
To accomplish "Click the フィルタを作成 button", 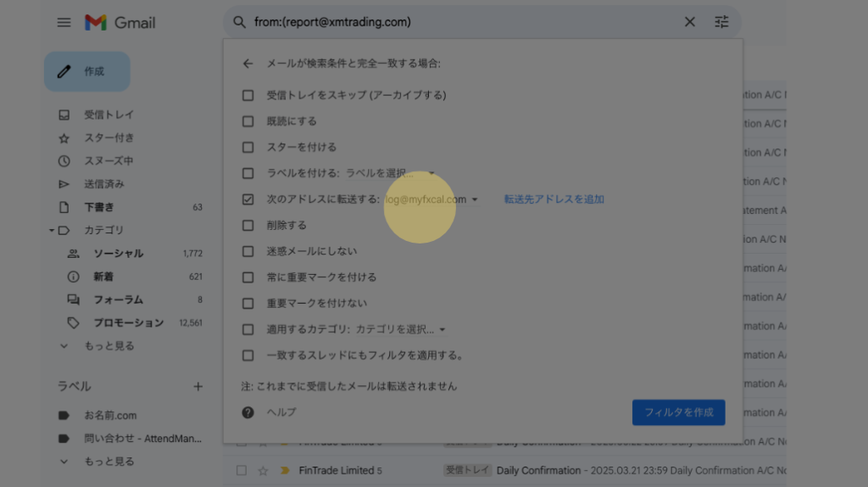I will pyautogui.click(x=678, y=412).
